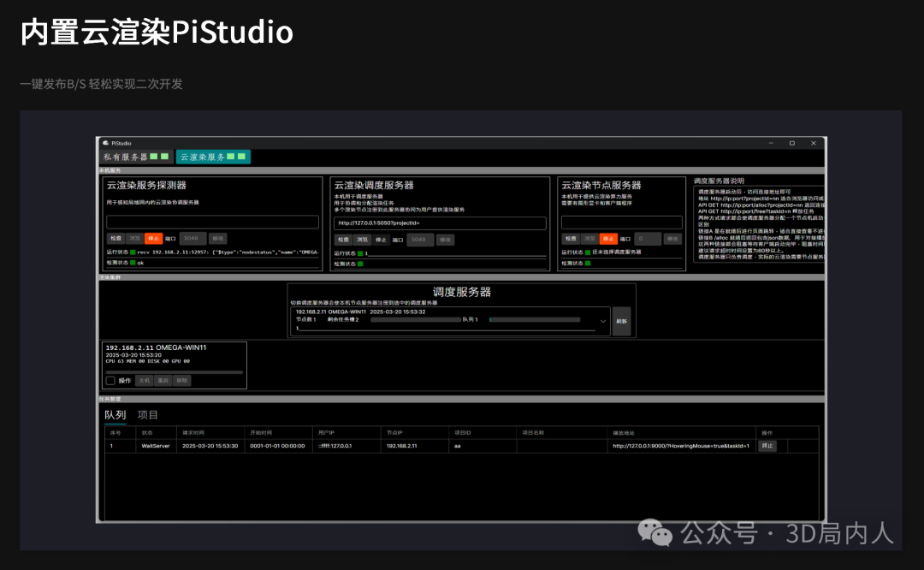
Task: Click green 运行状态 indicator in 云渲染调度服务器
Action: [360, 253]
